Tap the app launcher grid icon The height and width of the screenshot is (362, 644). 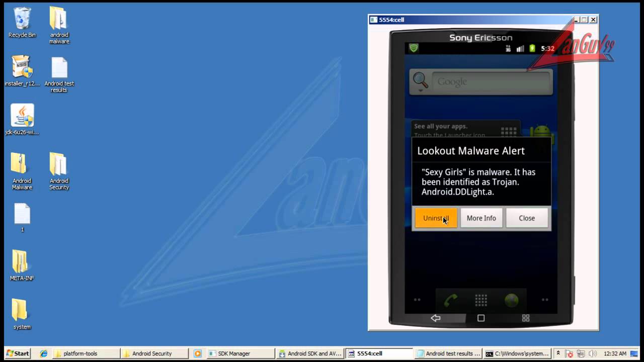481,300
